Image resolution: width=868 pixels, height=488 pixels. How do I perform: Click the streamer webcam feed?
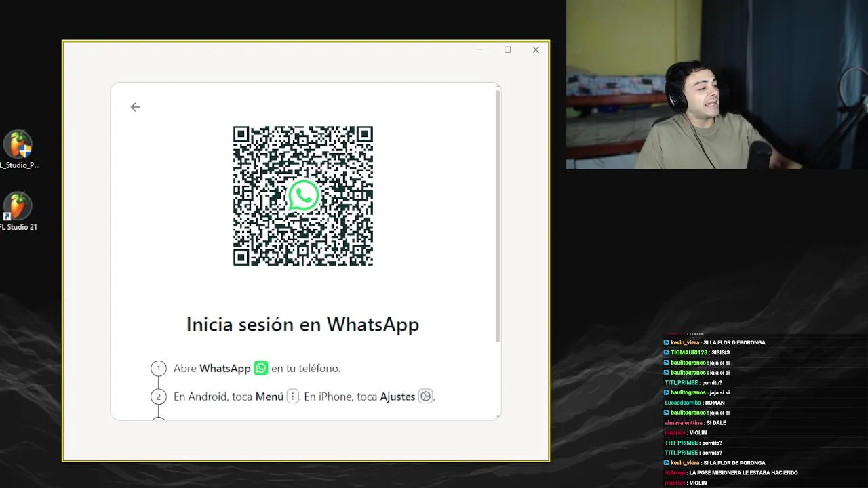tap(717, 85)
